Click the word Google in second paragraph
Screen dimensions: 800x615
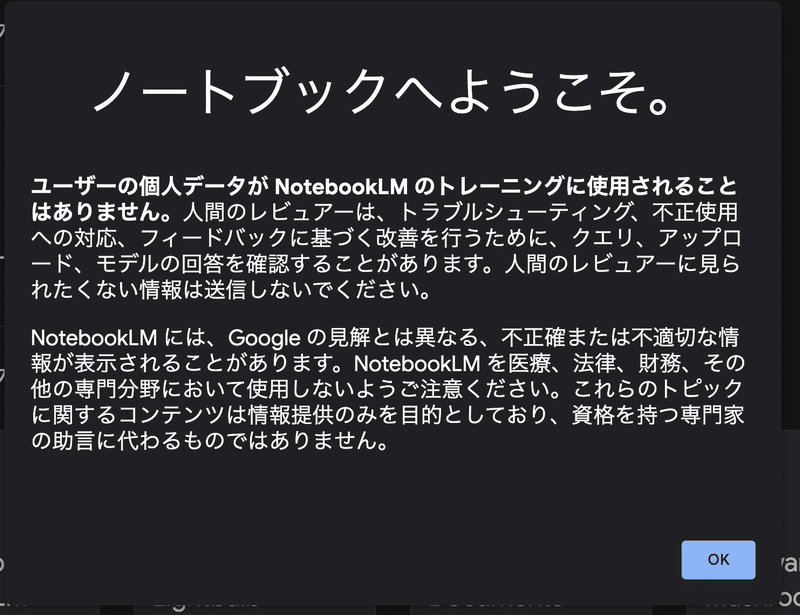[x=264, y=338]
